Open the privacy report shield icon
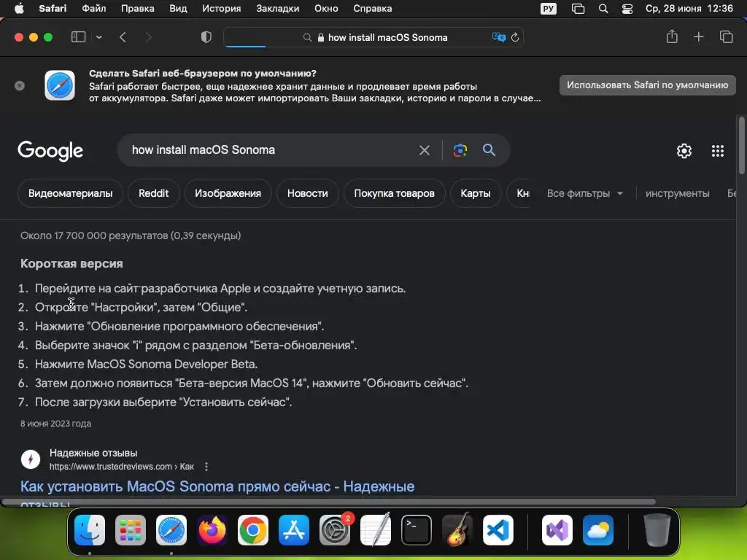 coord(206,37)
